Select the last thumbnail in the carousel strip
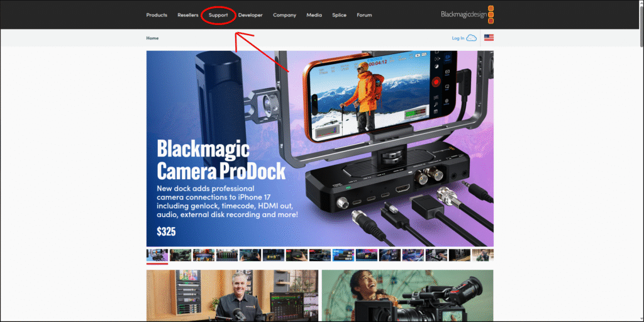Viewport: 644px width, 322px height. (x=483, y=255)
